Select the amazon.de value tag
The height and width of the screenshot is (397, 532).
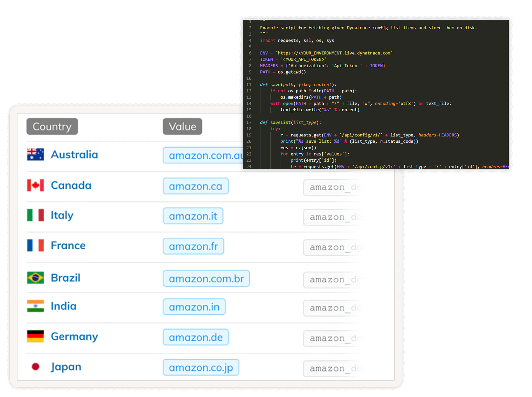click(x=196, y=337)
